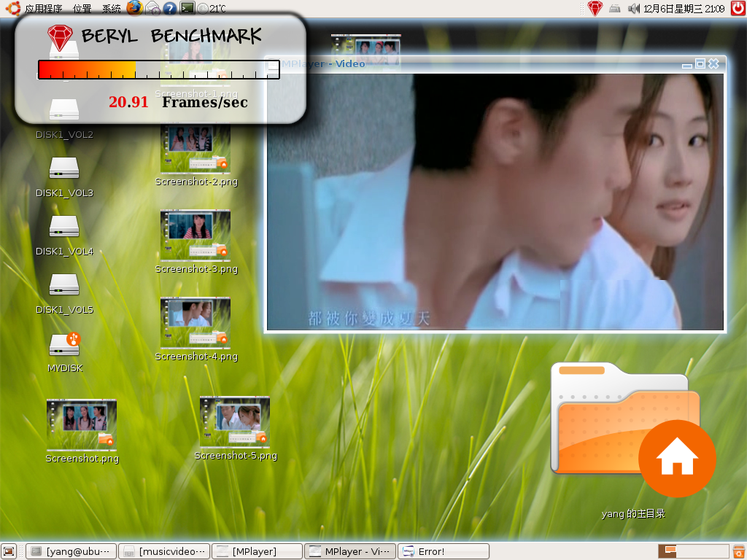Maximize the MPlayer - Video window
This screenshot has width=747, height=560.
pyautogui.click(x=700, y=64)
